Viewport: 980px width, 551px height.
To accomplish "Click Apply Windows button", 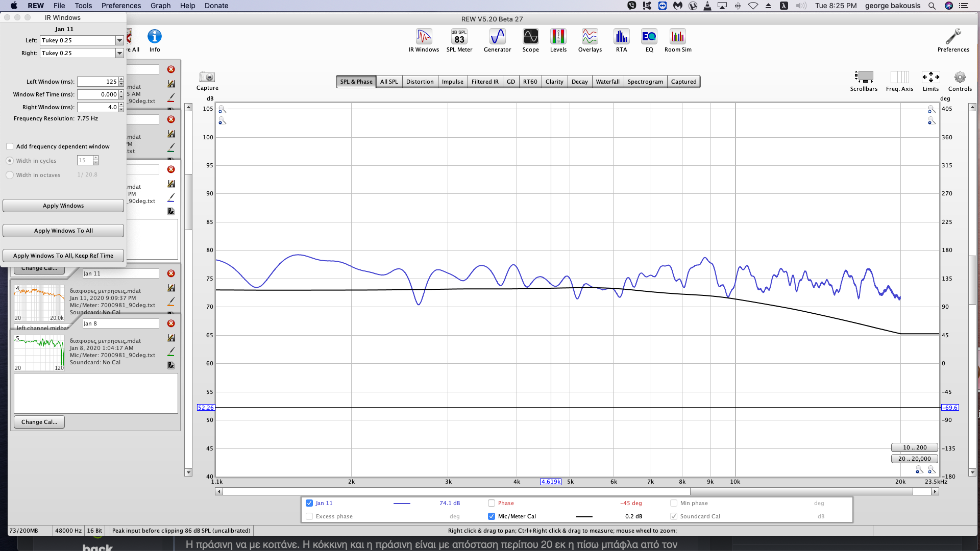I will click(63, 206).
